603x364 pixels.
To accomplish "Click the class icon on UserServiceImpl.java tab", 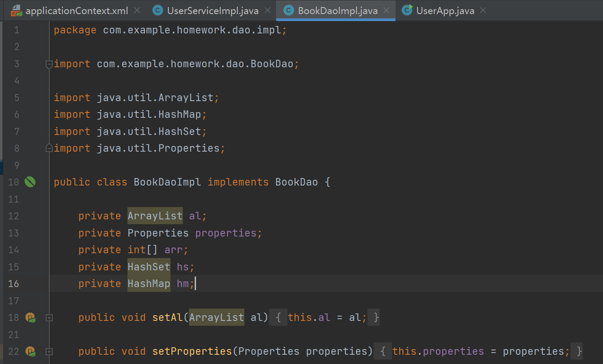I will 157,11.
